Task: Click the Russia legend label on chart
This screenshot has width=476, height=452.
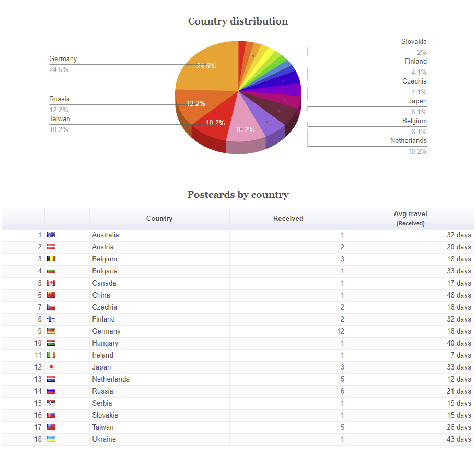Action: click(x=60, y=99)
